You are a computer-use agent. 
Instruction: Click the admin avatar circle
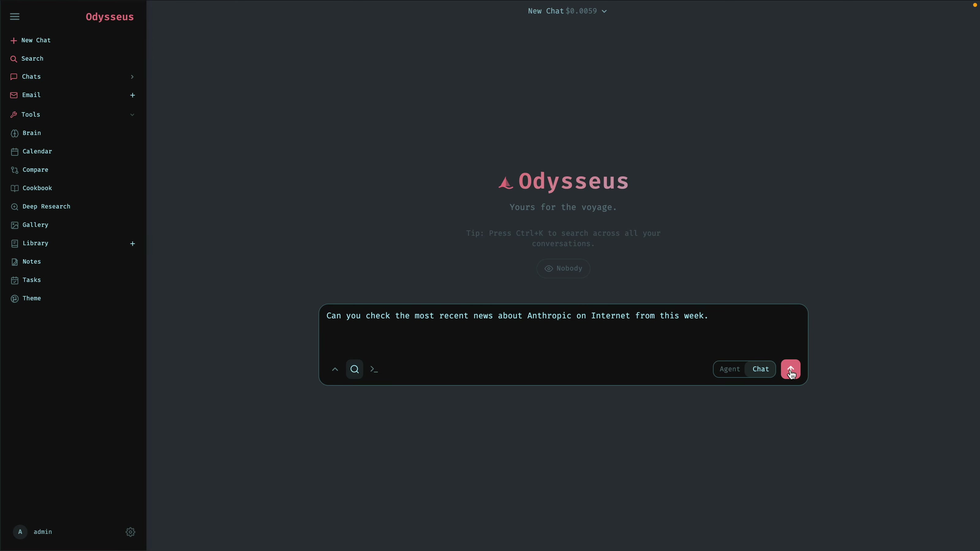[20, 532]
